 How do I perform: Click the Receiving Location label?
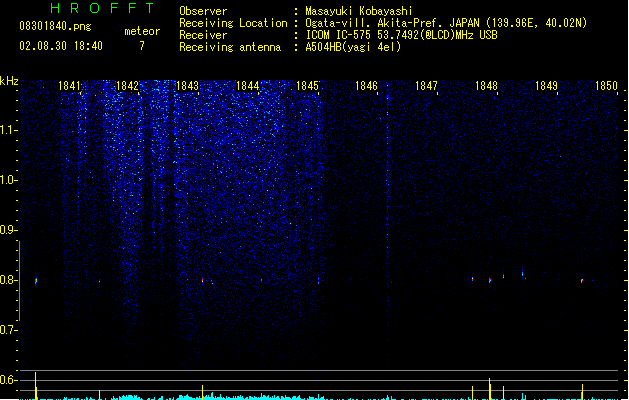click(233, 23)
